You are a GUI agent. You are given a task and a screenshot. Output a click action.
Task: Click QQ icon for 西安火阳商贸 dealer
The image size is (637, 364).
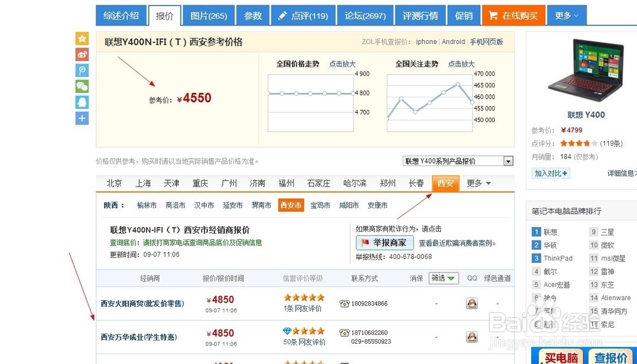[471, 303]
